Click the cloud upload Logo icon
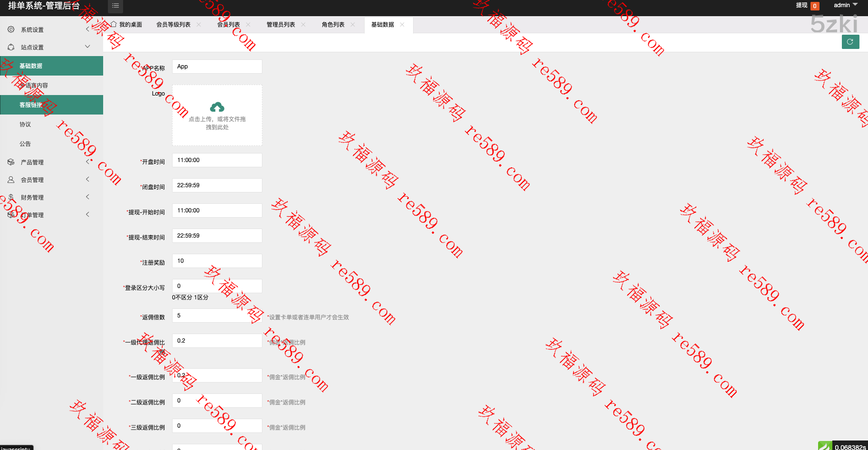The image size is (868, 450). coord(217,107)
